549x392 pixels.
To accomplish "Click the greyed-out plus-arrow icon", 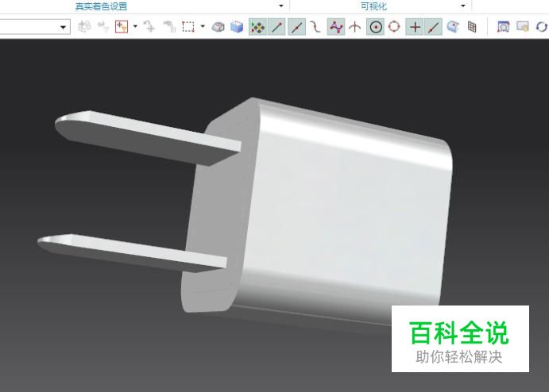I will (149, 26).
